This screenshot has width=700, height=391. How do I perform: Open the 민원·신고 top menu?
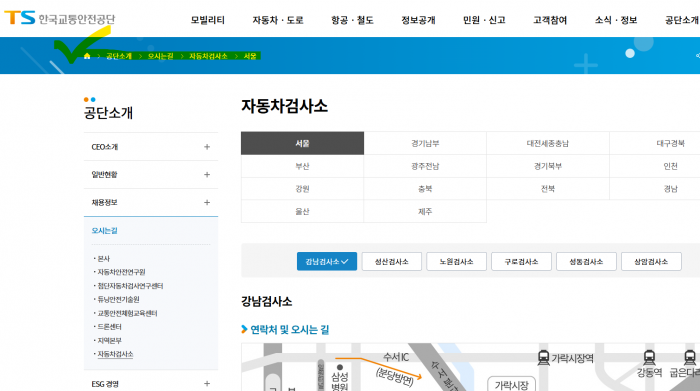pos(484,20)
